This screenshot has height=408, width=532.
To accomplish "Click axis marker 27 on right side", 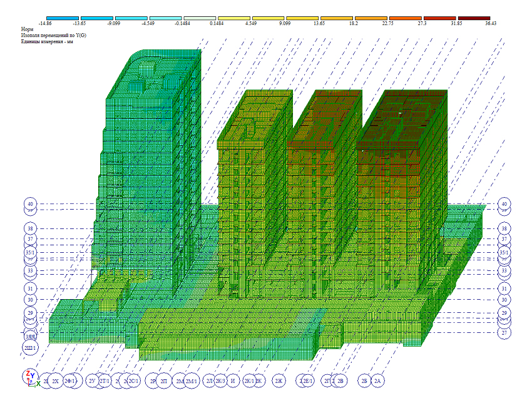I will point(504,333).
